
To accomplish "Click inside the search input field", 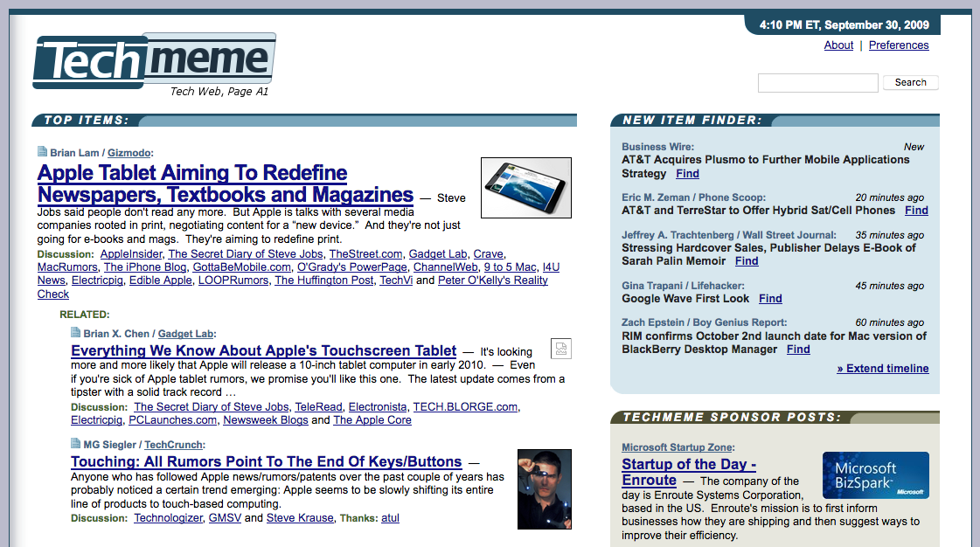I will click(817, 82).
